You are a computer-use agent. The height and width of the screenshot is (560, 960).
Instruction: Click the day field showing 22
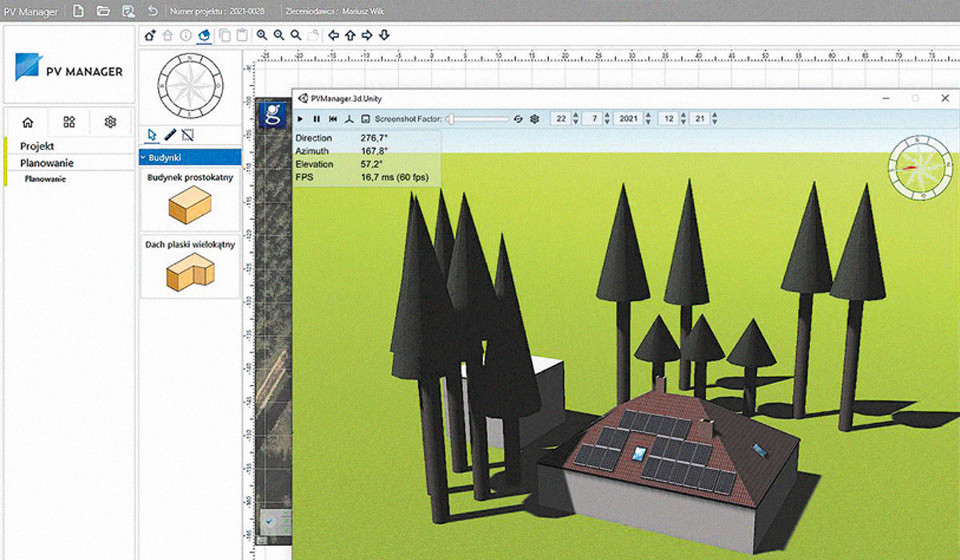tap(561, 119)
